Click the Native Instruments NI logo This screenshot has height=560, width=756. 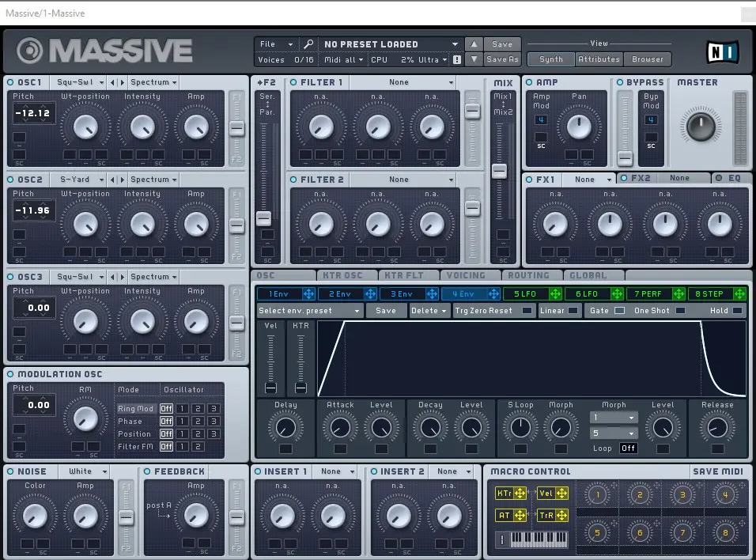[x=722, y=52]
